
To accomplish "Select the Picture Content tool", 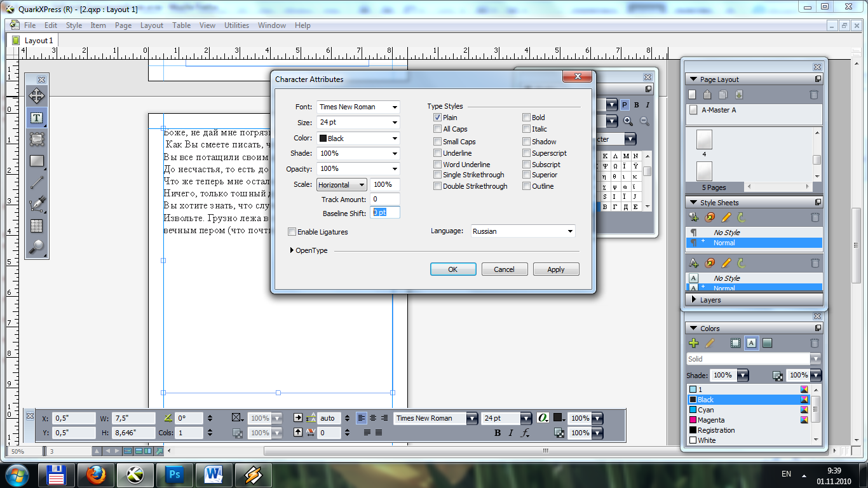I will [37, 139].
